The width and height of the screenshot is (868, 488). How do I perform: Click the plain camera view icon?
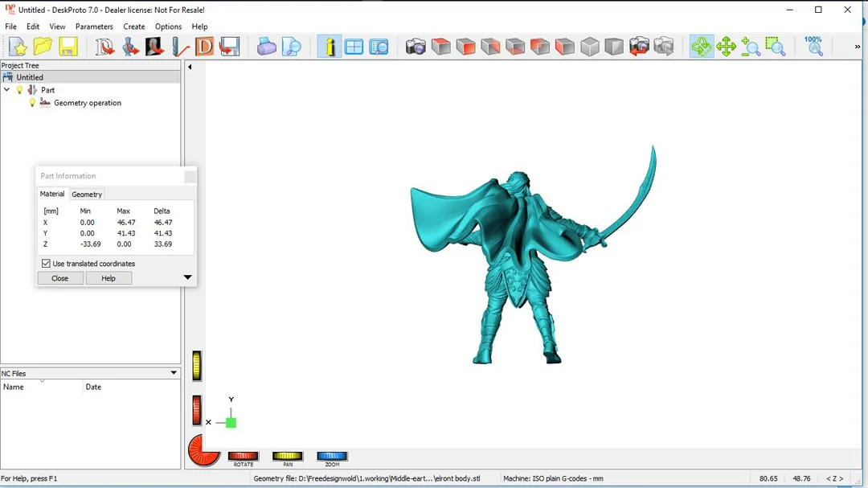point(416,47)
